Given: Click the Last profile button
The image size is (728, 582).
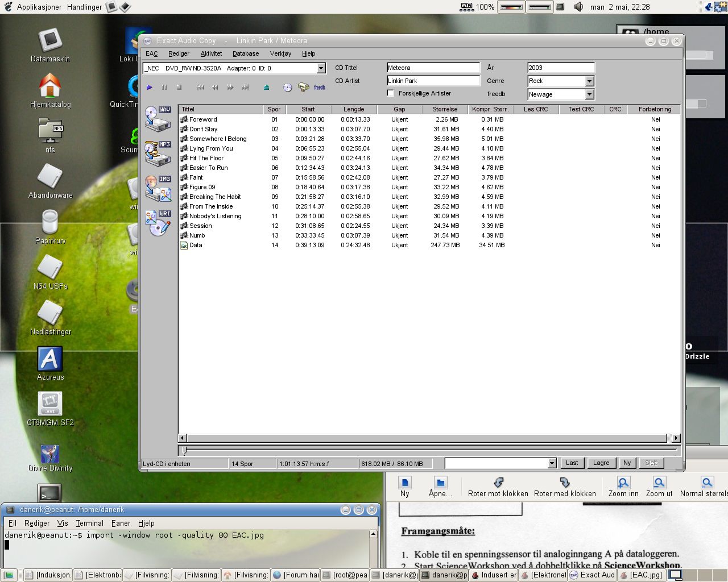Looking at the screenshot, I should 572,463.
